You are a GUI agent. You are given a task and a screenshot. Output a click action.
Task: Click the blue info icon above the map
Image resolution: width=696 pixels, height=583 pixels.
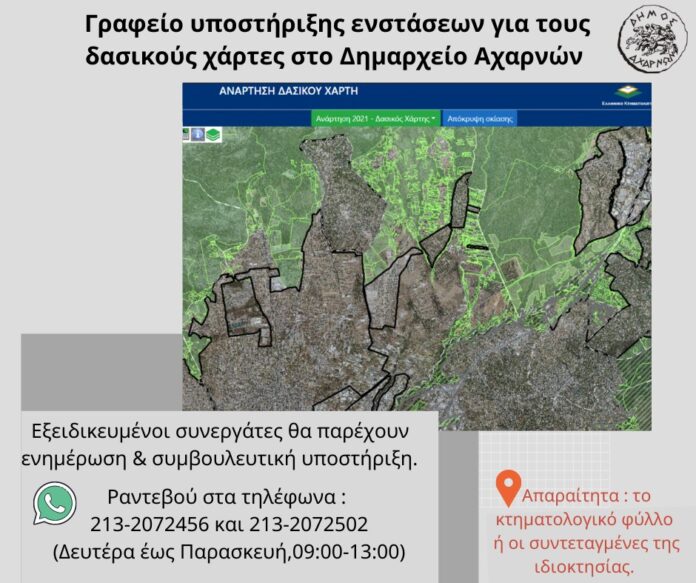[x=198, y=134]
